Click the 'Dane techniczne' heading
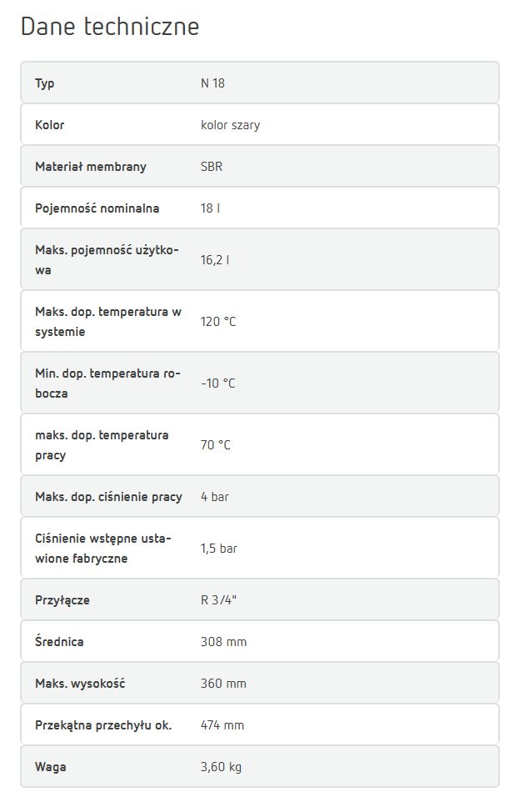The image size is (519, 812). [x=110, y=27]
